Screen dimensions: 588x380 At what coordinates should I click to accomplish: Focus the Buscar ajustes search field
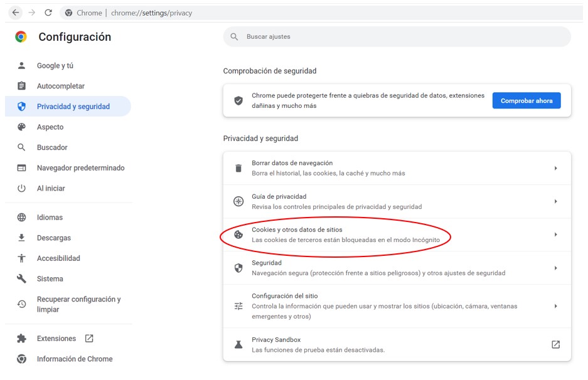397,37
